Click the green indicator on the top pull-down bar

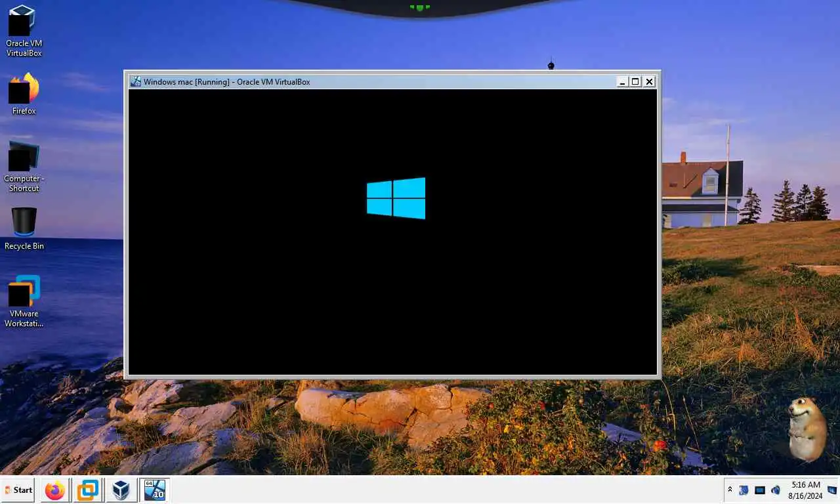(x=420, y=8)
